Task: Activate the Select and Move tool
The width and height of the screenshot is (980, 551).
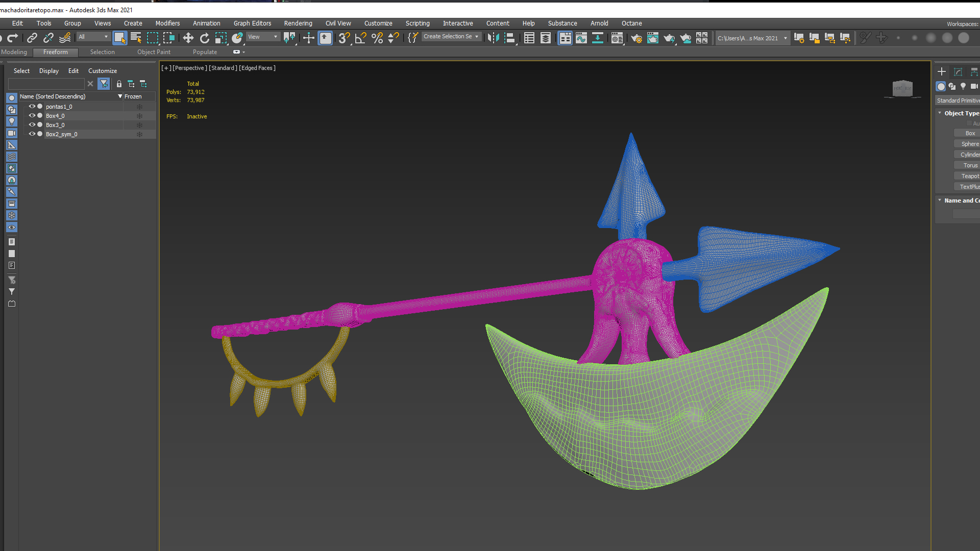Action: pyautogui.click(x=188, y=38)
